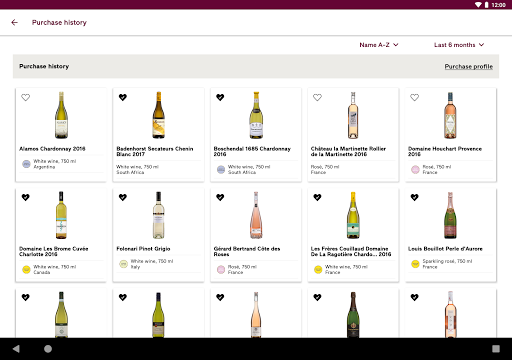Expand the Last 6 months filter
The width and height of the screenshot is (512, 360).
[x=459, y=45]
